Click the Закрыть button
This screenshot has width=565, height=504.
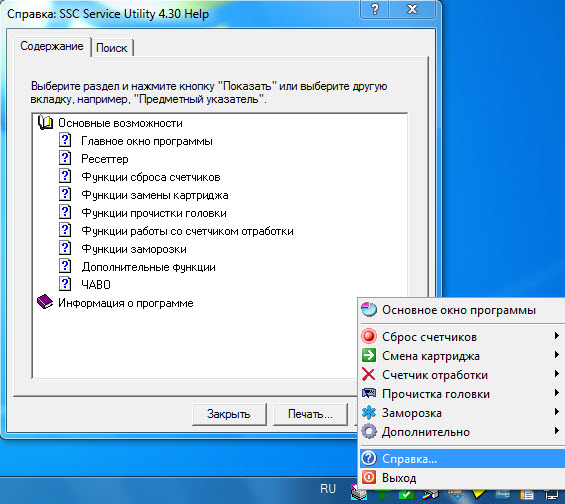(229, 414)
